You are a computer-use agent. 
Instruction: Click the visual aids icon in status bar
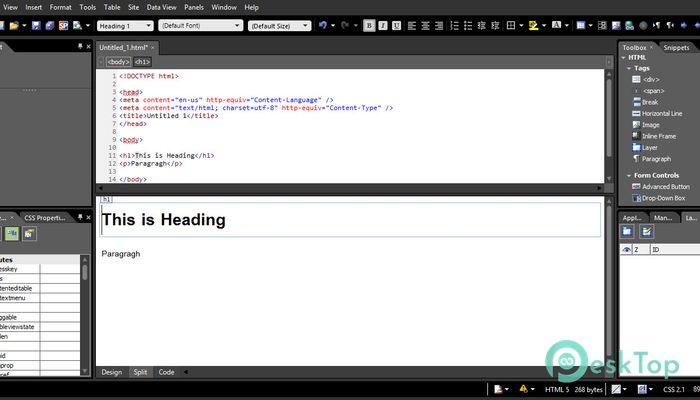click(616, 389)
